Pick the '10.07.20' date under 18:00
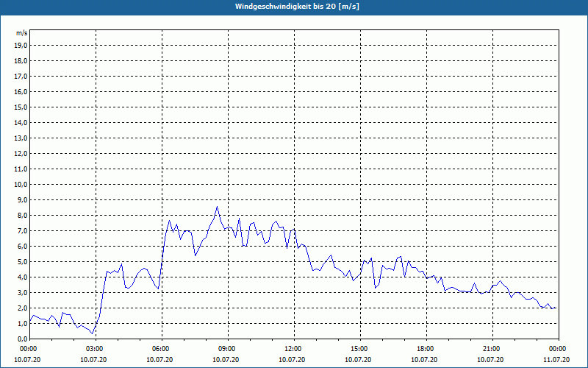Screen dimensions: 588x368 (x=424, y=360)
